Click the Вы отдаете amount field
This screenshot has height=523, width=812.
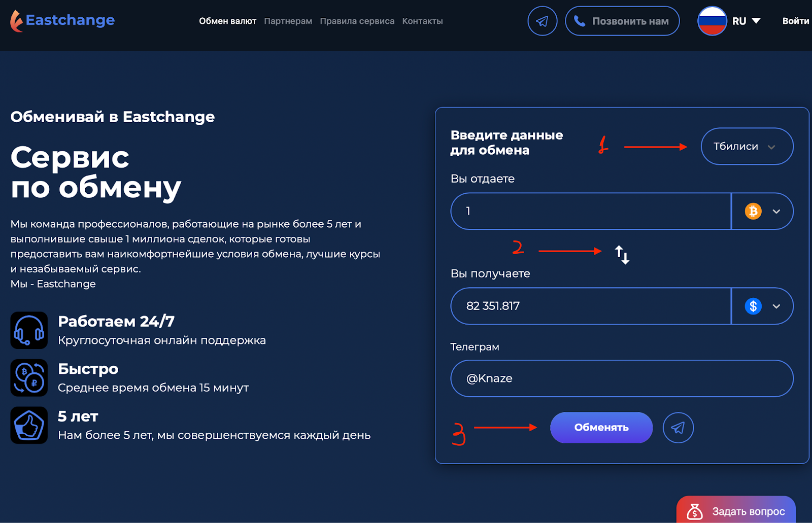591,211
